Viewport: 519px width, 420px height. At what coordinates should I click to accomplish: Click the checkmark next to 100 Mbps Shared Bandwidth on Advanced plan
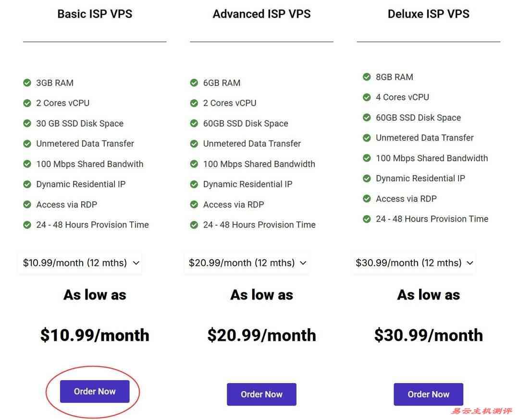coord(194,164)
